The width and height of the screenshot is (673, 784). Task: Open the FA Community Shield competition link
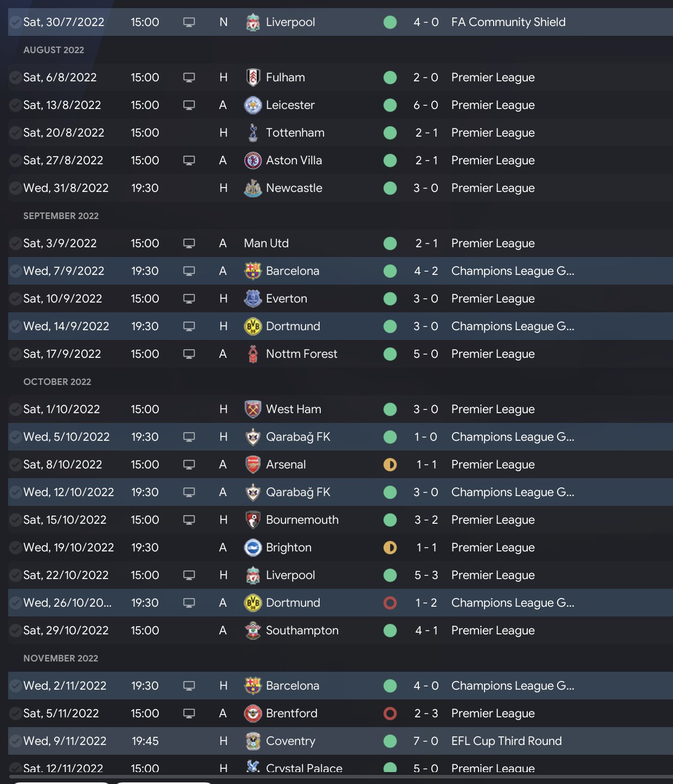508,22
